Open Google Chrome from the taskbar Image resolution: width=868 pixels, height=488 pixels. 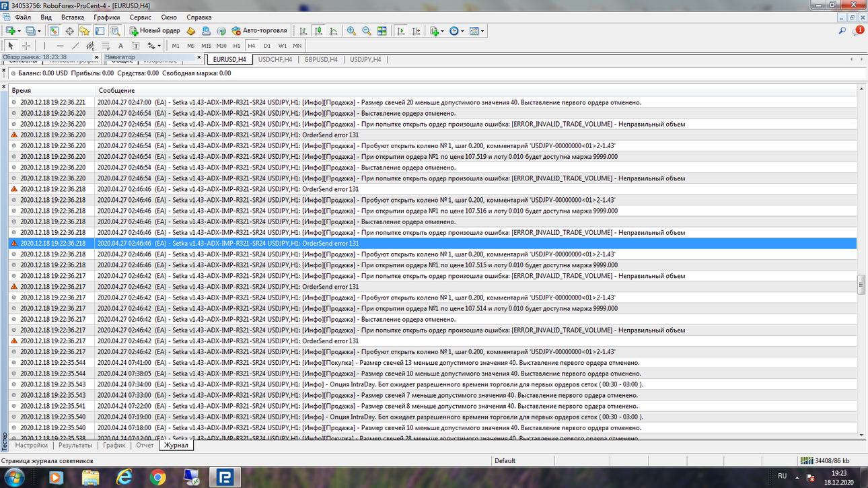click(157, 477)
